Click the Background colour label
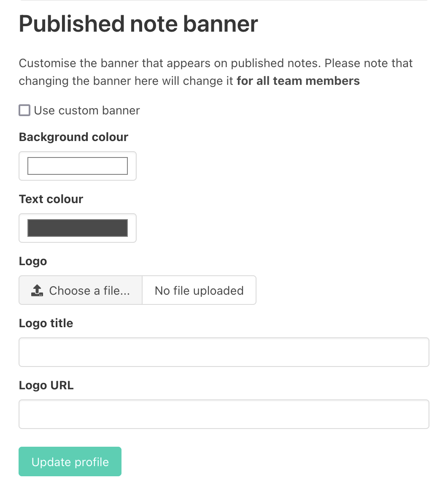 pos(73,137)
